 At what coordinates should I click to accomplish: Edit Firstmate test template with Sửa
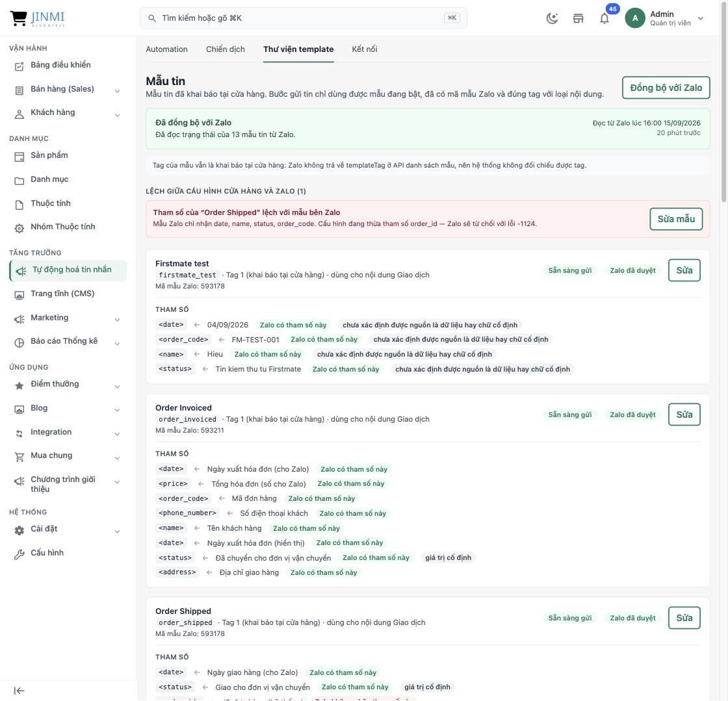point(684,270)
